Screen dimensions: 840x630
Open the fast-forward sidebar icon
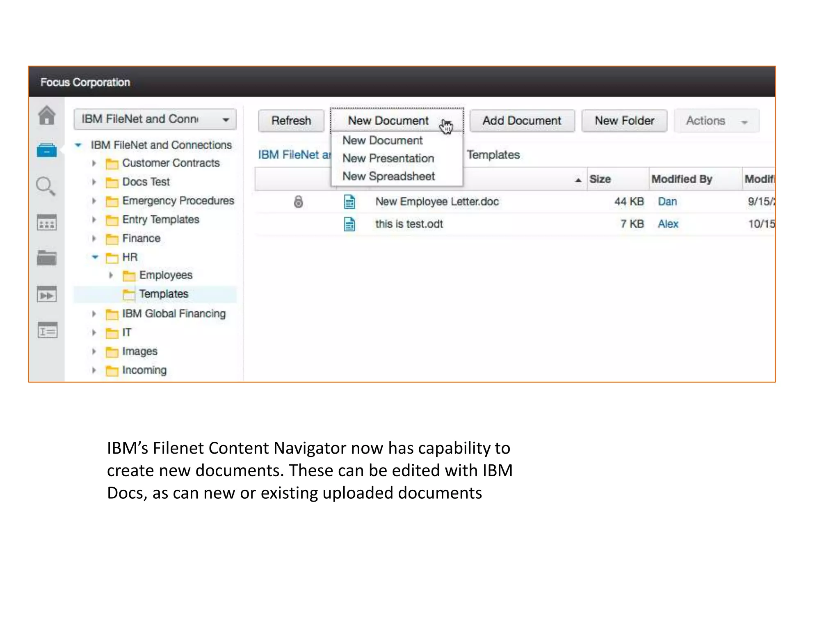click(47, 294)
